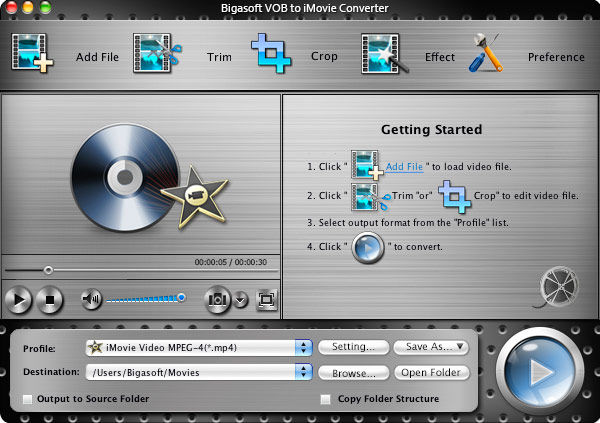Viewport: 600px width, 423px height.
Task: Click the Setting button
Action: pos(353,347)
